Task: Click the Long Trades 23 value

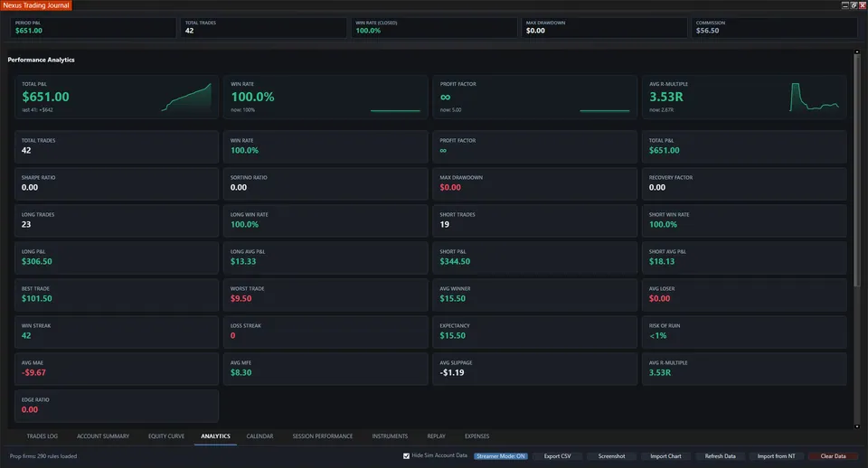Action: point(26,224)
